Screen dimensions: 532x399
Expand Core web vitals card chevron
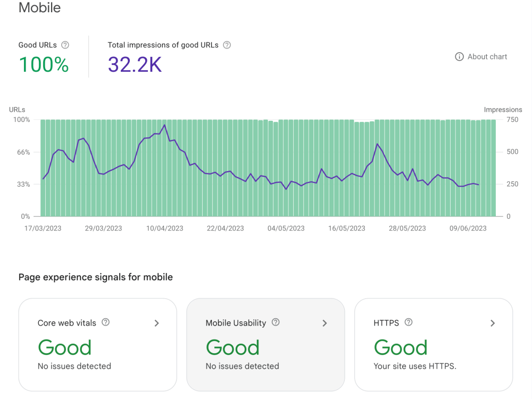click(157, 323)
